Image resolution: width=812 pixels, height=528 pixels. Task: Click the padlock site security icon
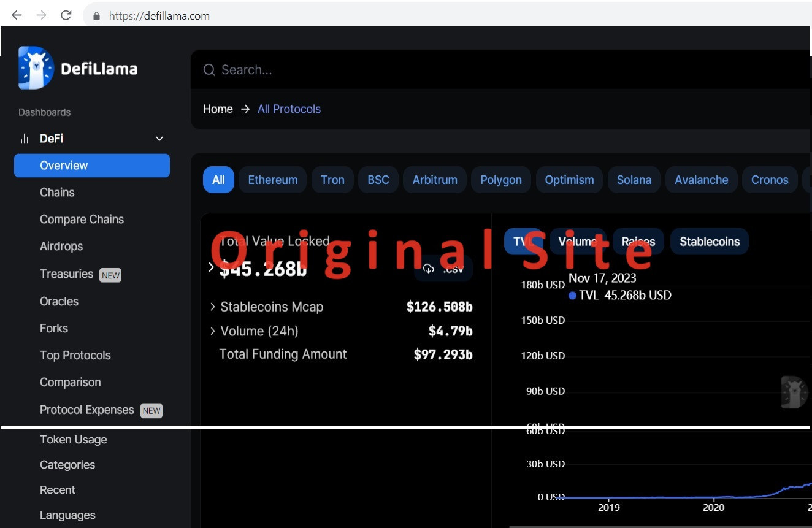(x=96, y=16)
